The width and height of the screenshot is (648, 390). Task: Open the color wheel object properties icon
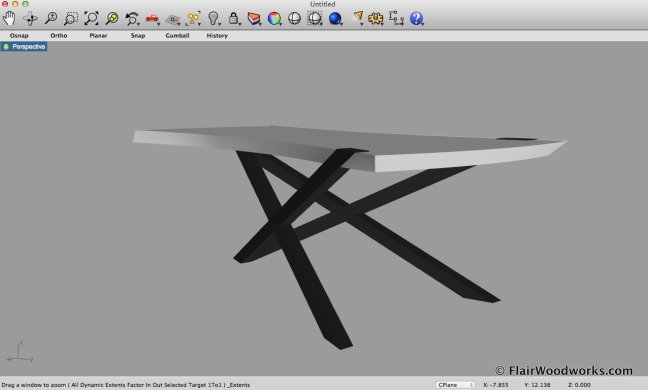(274, 19)
